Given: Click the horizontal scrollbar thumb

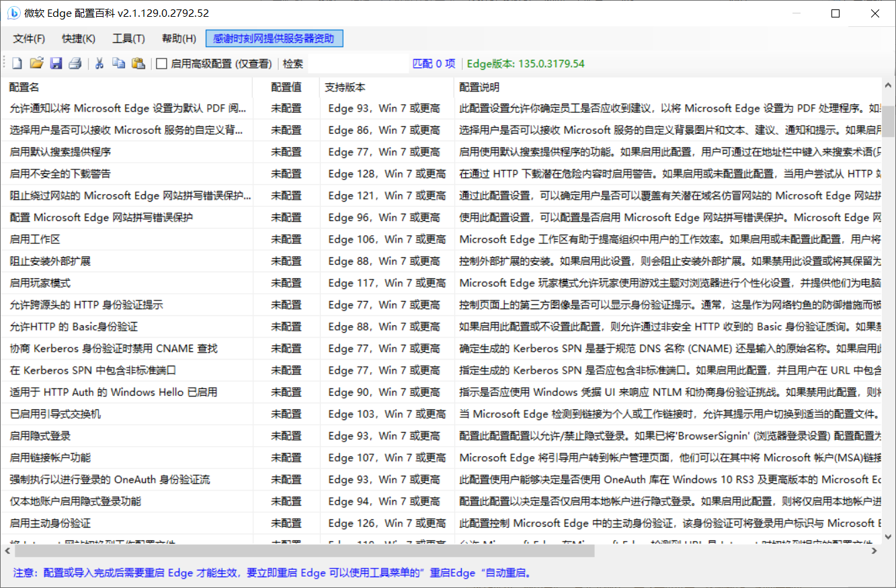Looking at the screenshot, I should coord(304,551).
